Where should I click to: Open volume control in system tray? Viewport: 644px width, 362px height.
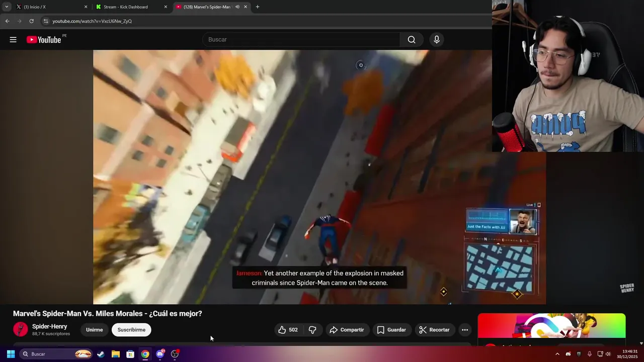pos(608,354)
